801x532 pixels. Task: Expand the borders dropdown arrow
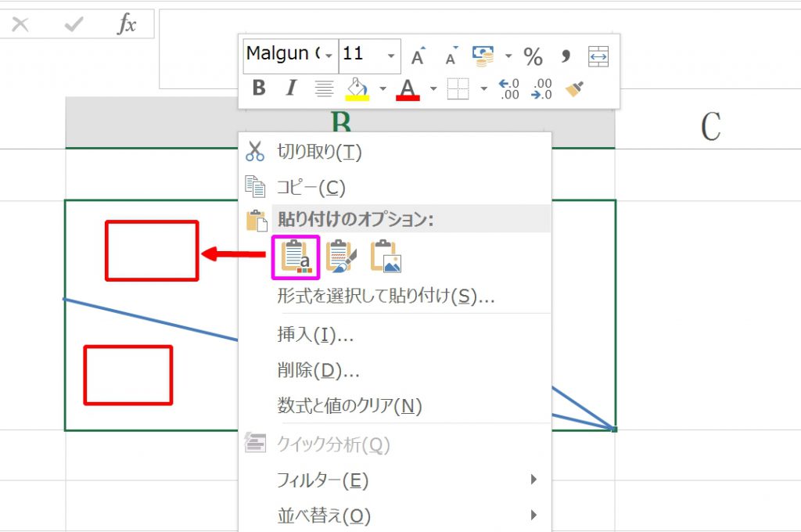point(483,88)
